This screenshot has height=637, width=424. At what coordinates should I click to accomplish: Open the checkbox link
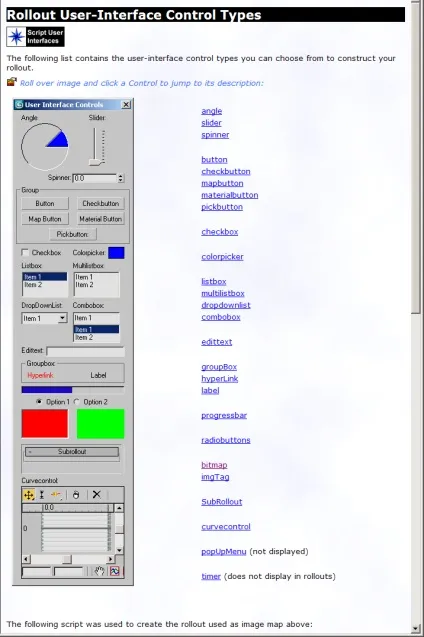(x=220, y=232)
